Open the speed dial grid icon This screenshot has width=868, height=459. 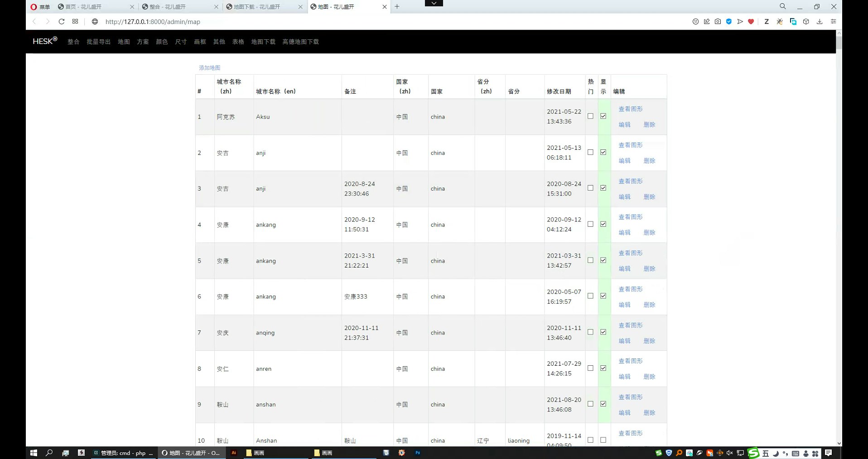tap(75, 22)
